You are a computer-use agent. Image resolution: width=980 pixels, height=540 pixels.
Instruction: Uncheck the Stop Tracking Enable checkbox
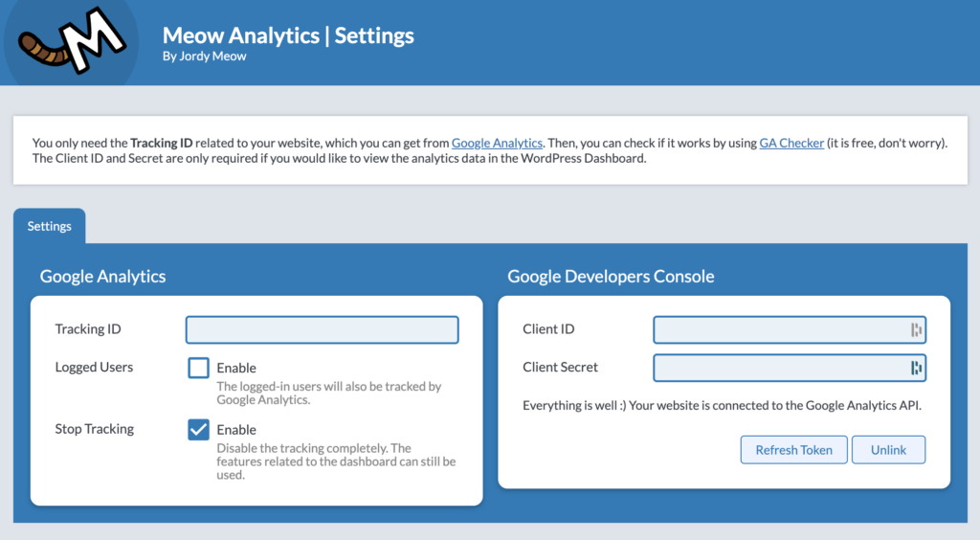click(x=198, y=429)
